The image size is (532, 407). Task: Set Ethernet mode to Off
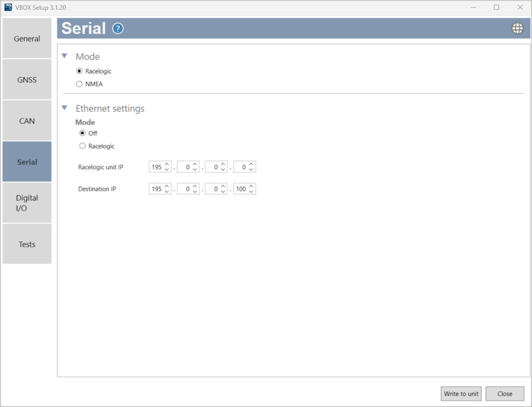[x=82, y=134]
